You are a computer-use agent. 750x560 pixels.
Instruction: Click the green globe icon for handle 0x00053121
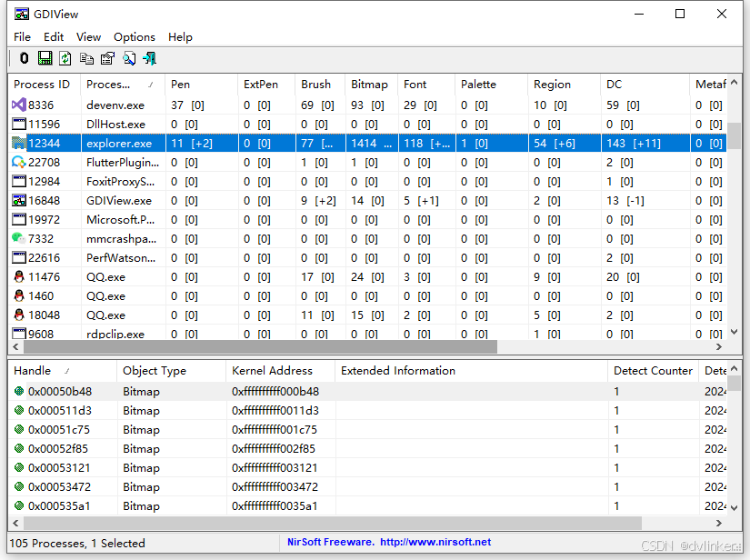point(19,467)
